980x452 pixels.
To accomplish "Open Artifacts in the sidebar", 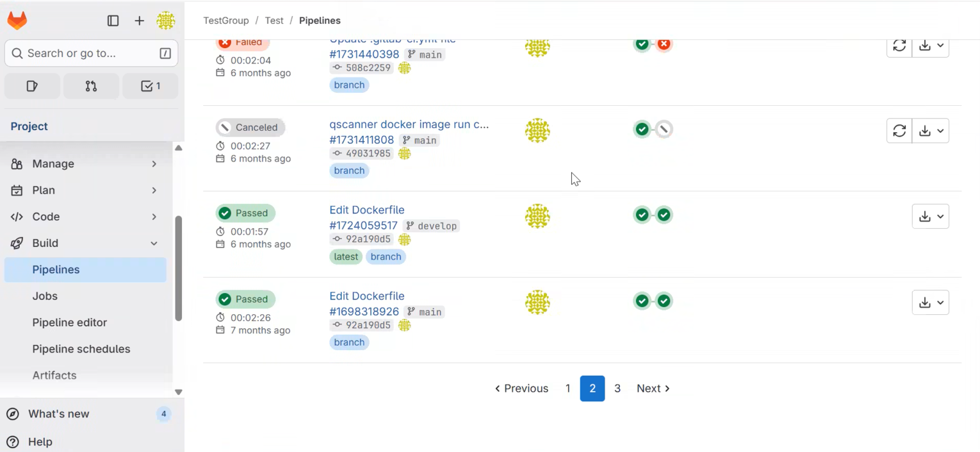I will (x=85, y=376).
